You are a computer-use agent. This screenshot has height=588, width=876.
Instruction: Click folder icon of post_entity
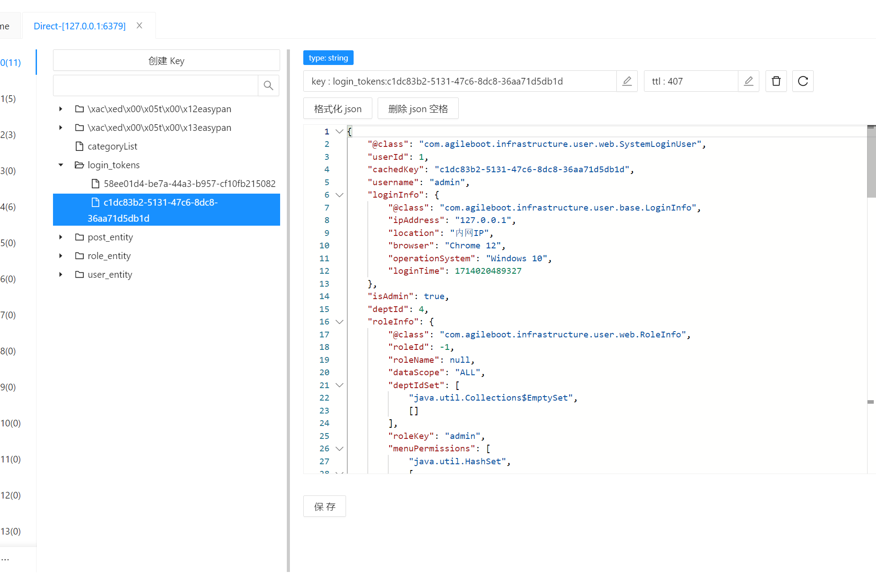(80, 237)
